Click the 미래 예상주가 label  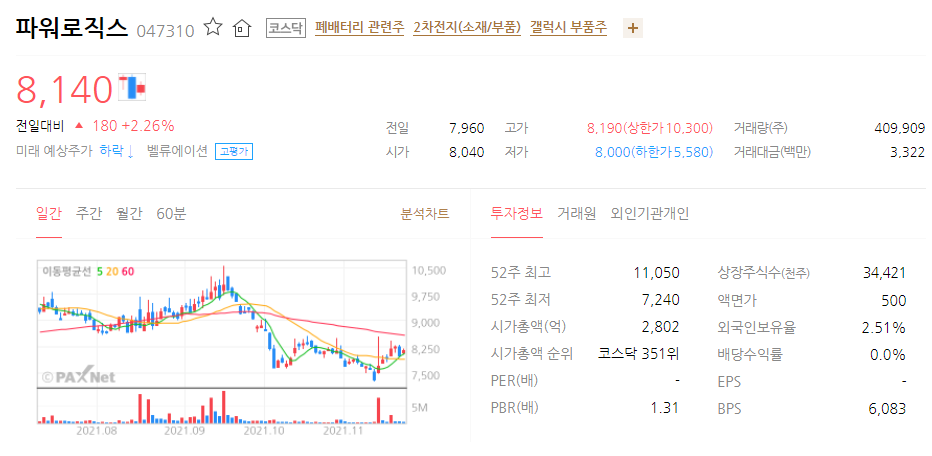point(54,152)
